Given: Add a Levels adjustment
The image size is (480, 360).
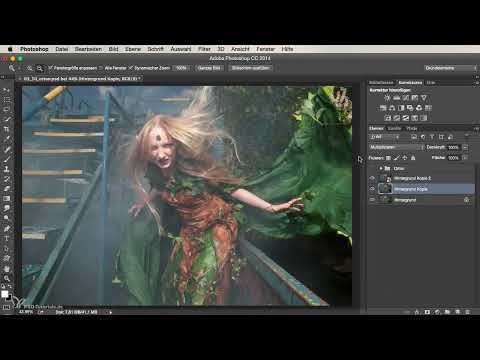Looking at the screenshot, I should click(396, 98).
